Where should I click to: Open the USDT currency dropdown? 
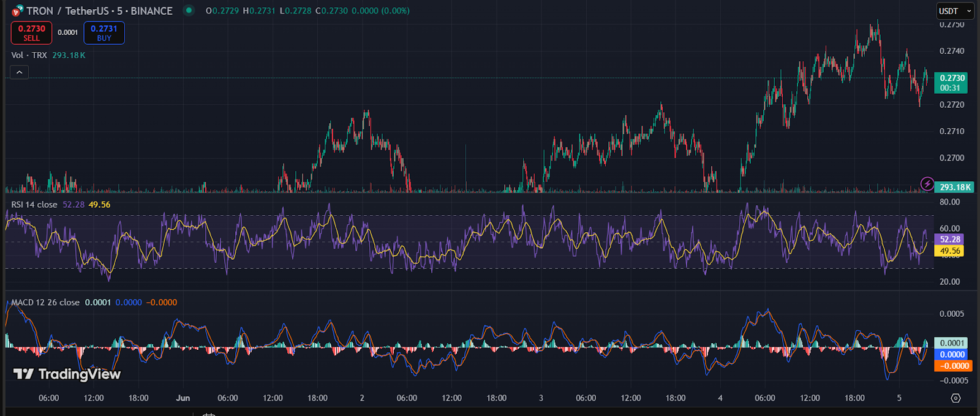pyautogui.click(x=954, y=11)
